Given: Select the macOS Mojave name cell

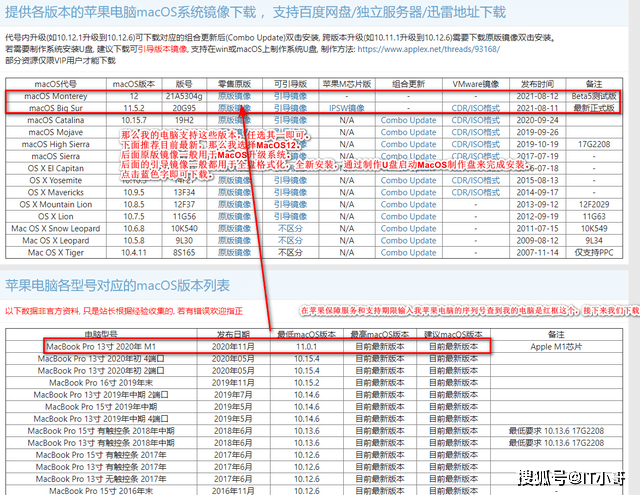Looking at the screenshot, I should [56, 132].
